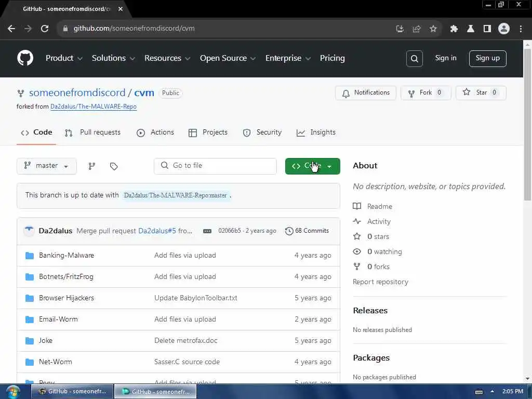Click the GitHub octocat logo
This screenshot has width=532, height=399.
[25, 58]
